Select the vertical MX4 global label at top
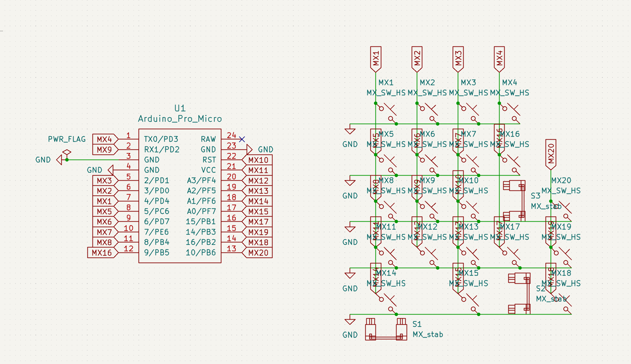Screen dimensions: 631x364 click(x=499, y=59)
